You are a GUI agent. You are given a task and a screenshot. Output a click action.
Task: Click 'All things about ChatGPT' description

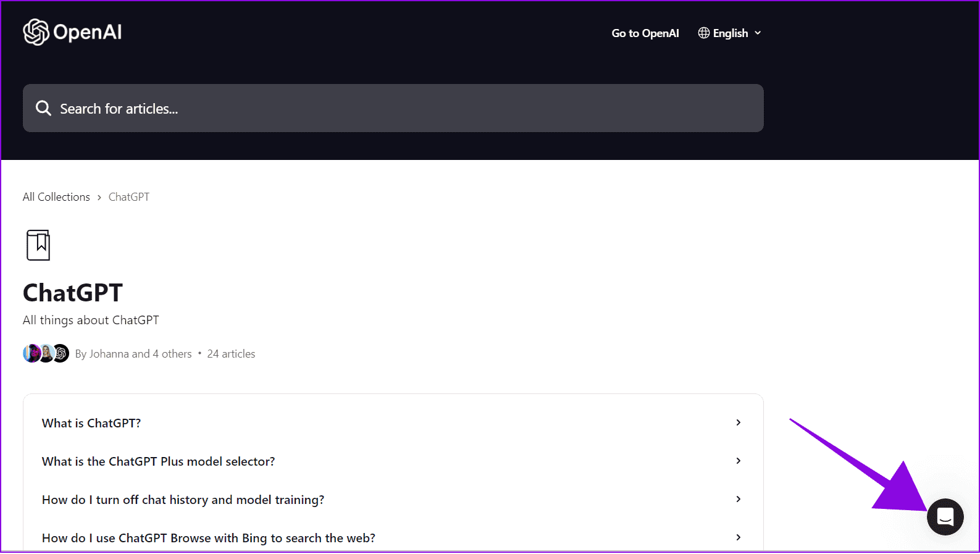(x=91, y=320)
